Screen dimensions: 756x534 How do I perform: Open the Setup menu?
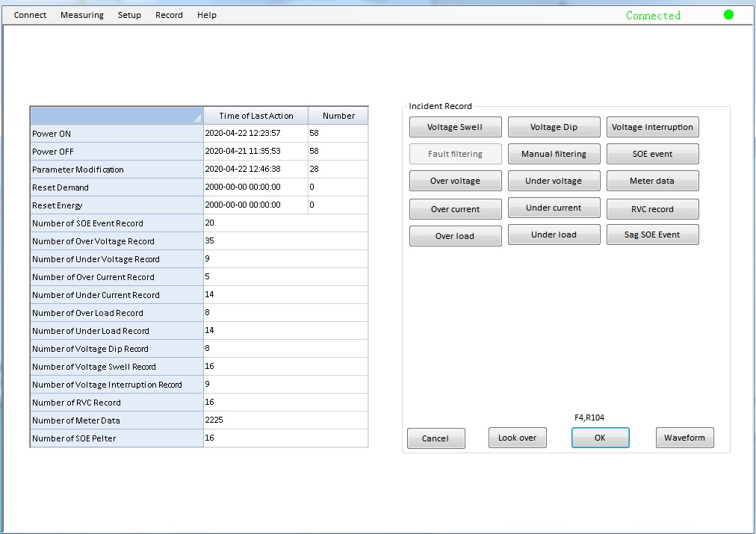click(x=129, y=15)
